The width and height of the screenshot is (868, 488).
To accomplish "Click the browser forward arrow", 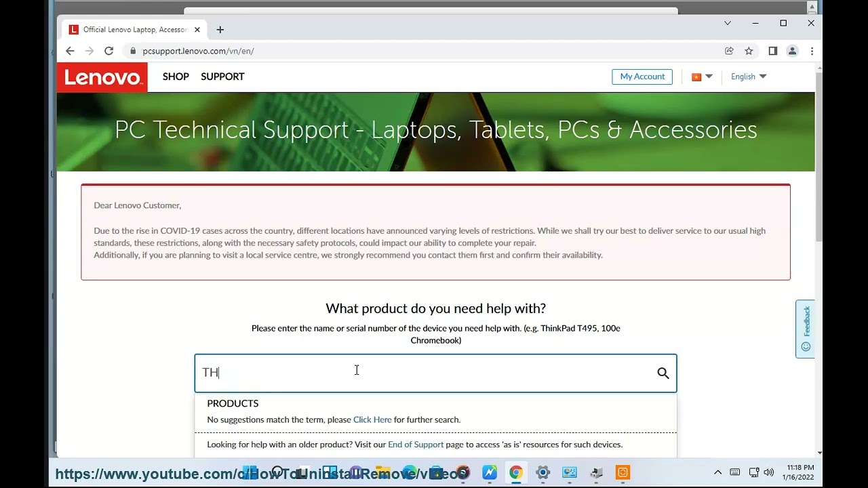I will (90, 51).
